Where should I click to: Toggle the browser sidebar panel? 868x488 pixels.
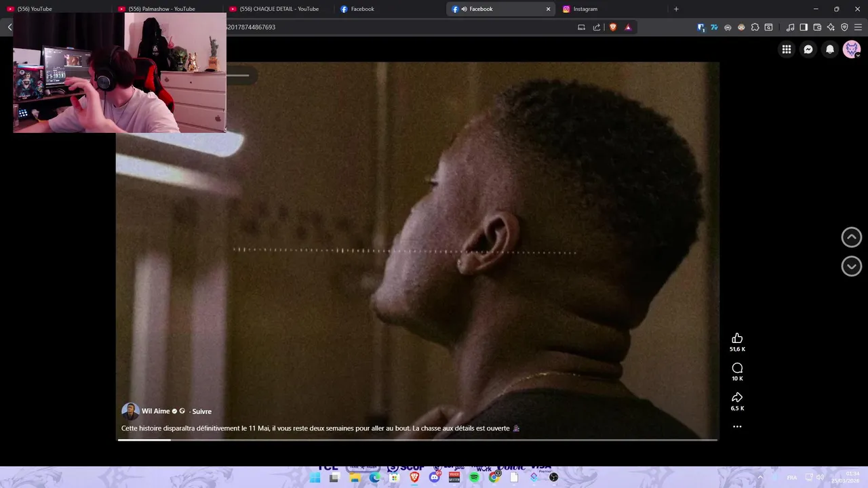(804, 27)
